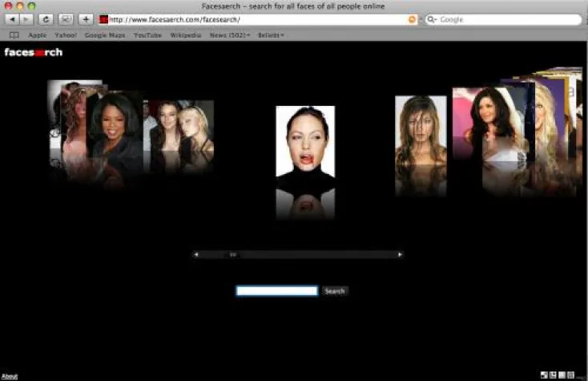Click the orange RSS icon in address bar
The width and height of the screenshot is (588, 381).
pos(413,19)
